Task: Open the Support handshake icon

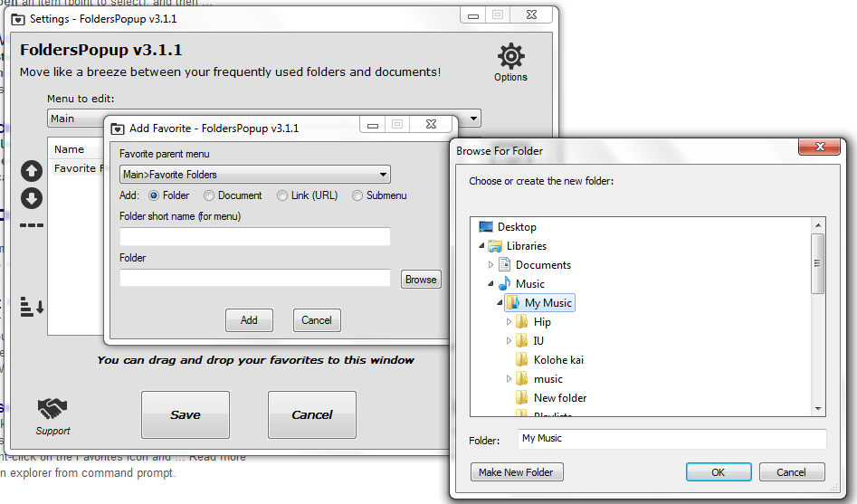Action: (x=52, y=408)
